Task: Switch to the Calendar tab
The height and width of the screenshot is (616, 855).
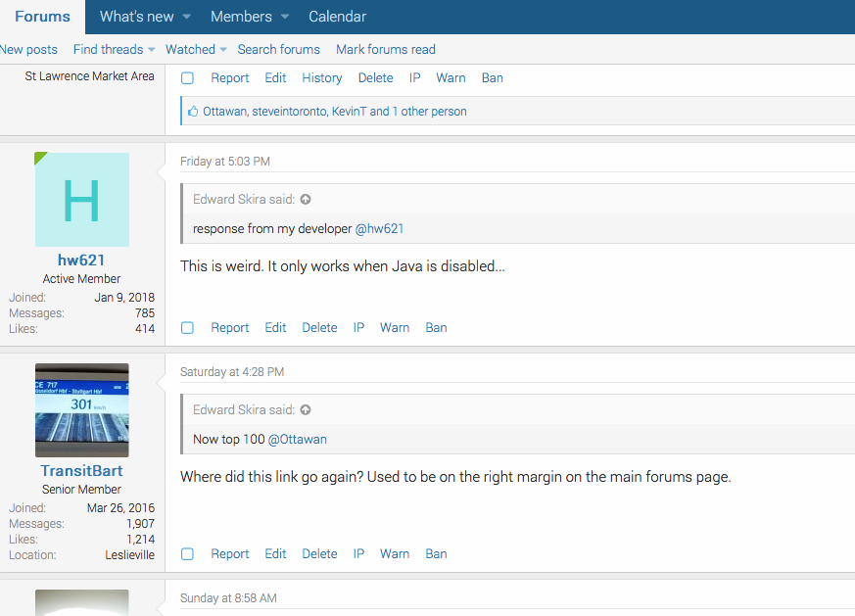Action: coord(338,17)
